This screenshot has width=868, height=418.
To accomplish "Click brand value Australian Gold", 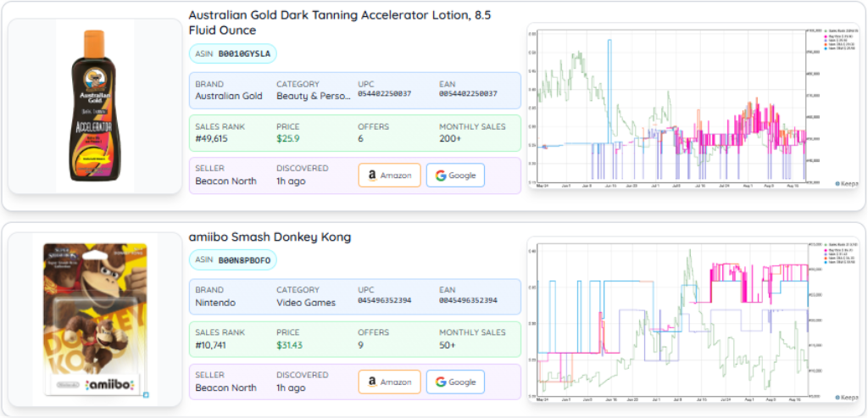I will tap(229, 96).
